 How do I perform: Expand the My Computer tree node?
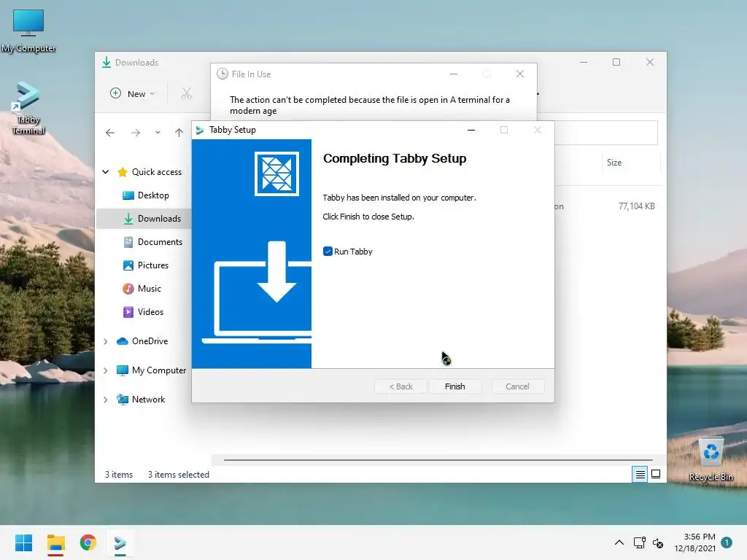click(x=106, y=370)
